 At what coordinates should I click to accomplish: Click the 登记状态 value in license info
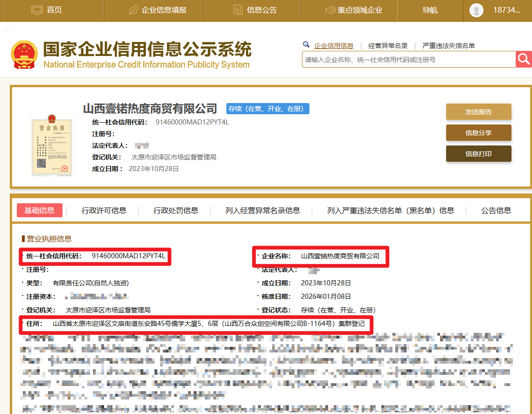[x=338, y=310]
